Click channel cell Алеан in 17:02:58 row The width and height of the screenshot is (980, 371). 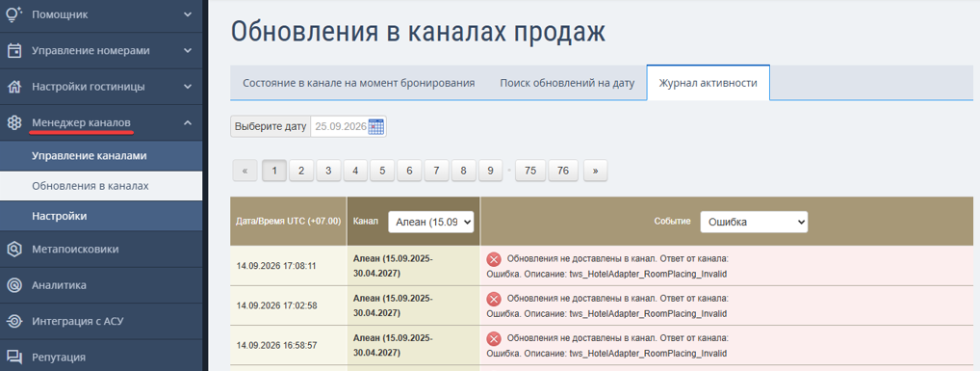point(413,305)
